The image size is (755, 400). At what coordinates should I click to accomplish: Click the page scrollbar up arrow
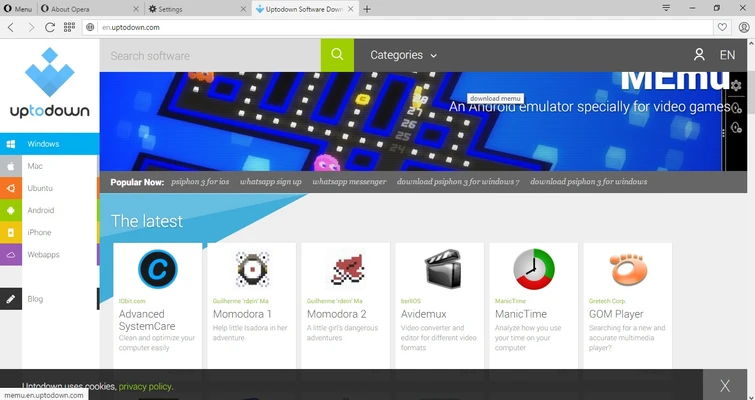tap(751, 44)
